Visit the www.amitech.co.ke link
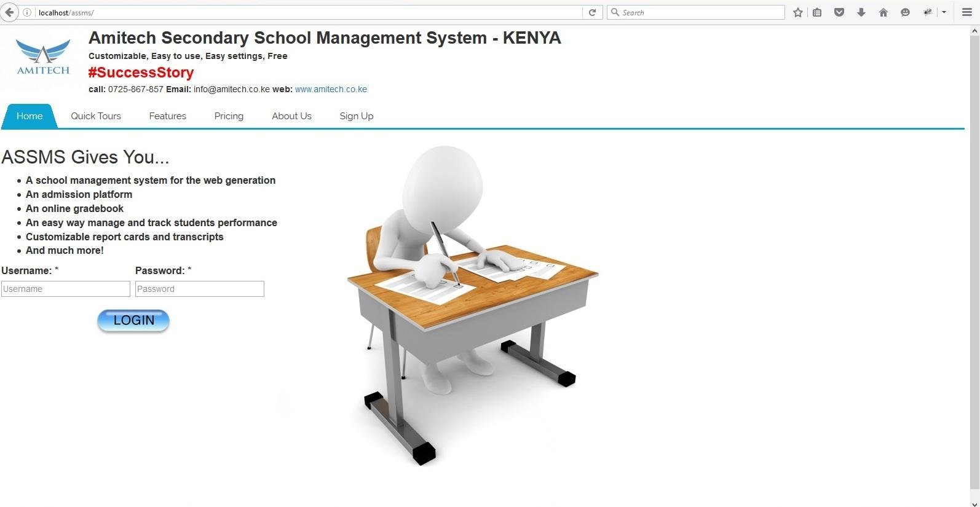This screenshot has width=980, height=507. 331,89
